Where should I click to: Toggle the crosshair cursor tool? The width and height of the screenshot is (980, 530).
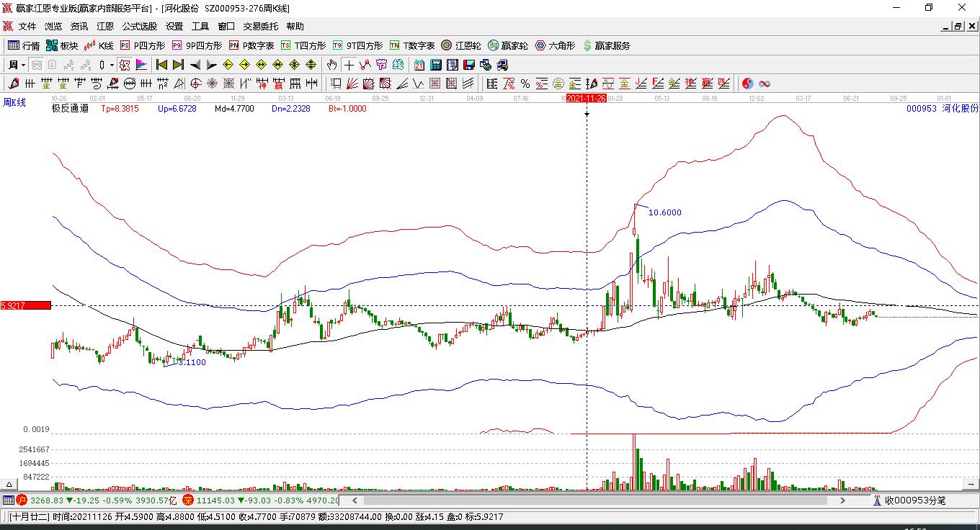[x=349, y=65]
